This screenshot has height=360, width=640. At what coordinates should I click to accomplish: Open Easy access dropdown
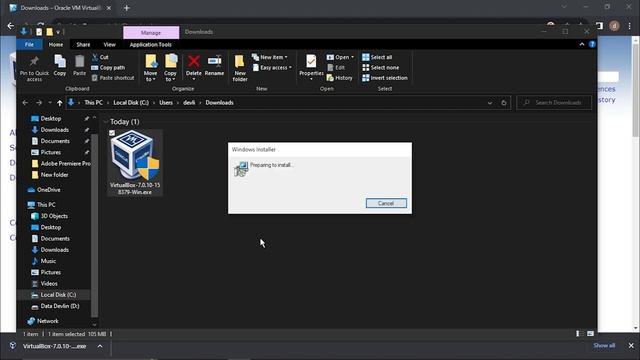coord(272,67)
